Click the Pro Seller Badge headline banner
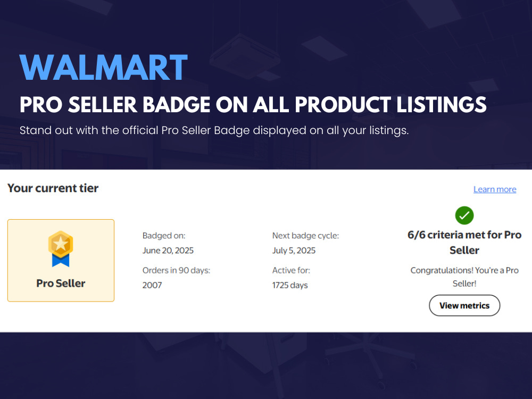 click(x=253, y=104)
